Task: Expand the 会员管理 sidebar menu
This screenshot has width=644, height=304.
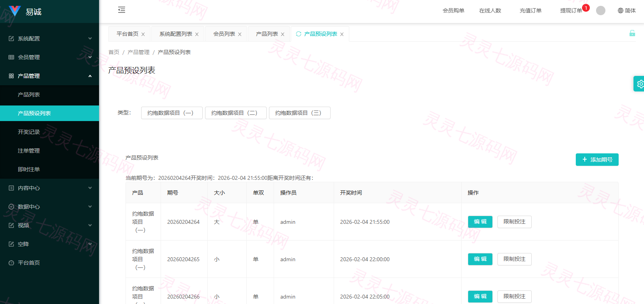Action: point(50,57)
